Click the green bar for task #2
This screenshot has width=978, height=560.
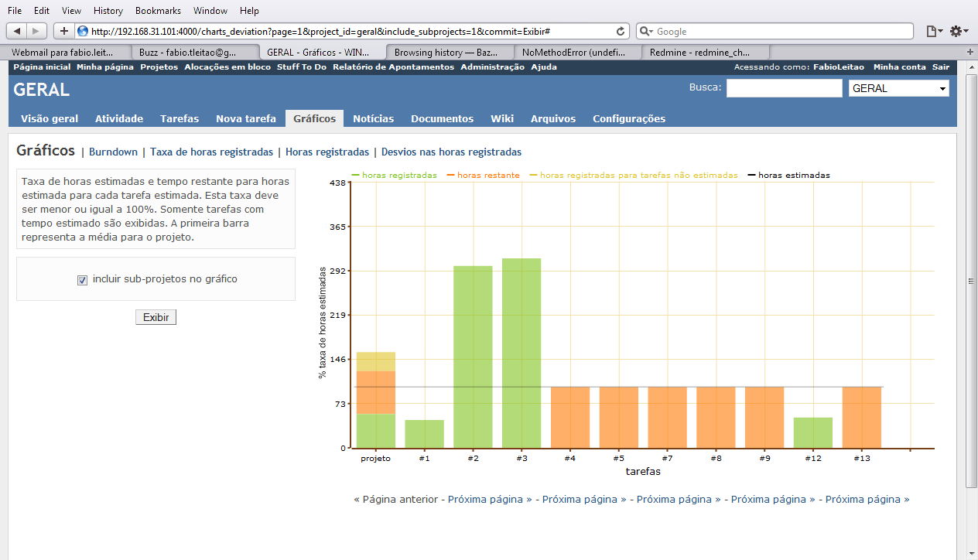click(473, 357)
